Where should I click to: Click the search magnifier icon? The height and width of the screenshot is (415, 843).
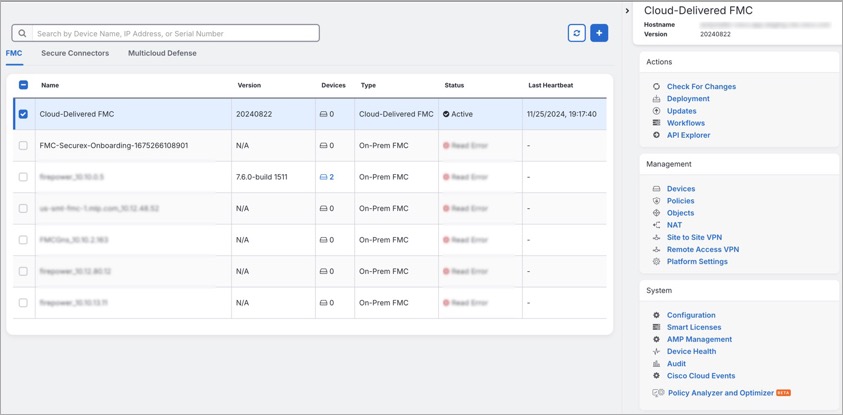point(22,33)
